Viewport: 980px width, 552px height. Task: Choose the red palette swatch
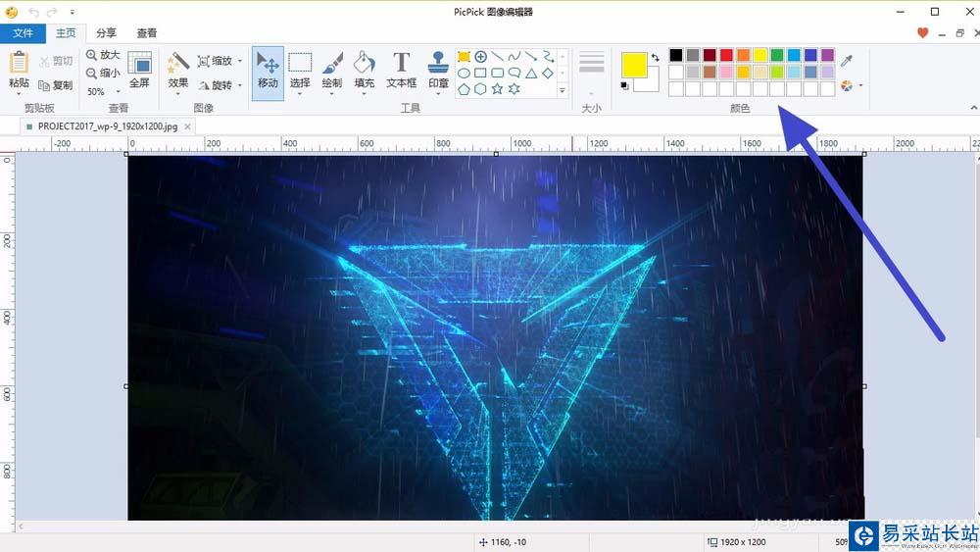(726, 55)
